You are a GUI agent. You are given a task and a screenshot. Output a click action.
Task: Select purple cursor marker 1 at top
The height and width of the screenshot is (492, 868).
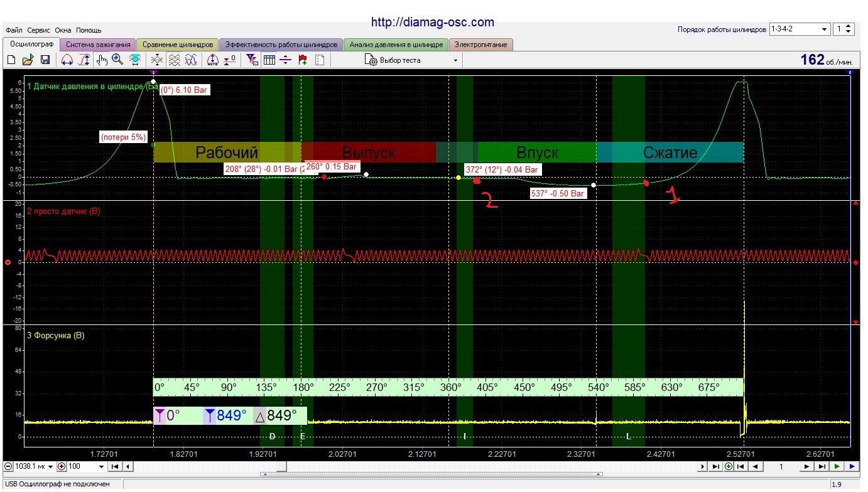click(x=153, y=72)
